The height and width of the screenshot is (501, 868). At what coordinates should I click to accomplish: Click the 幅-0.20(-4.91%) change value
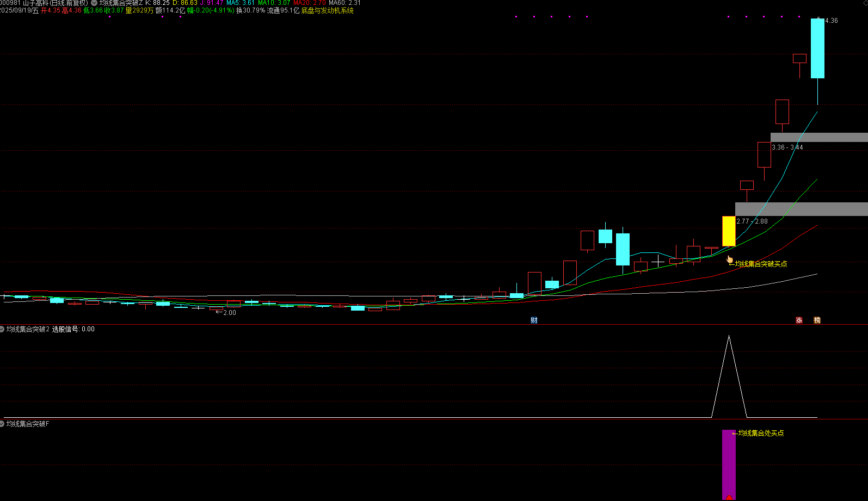211,10
